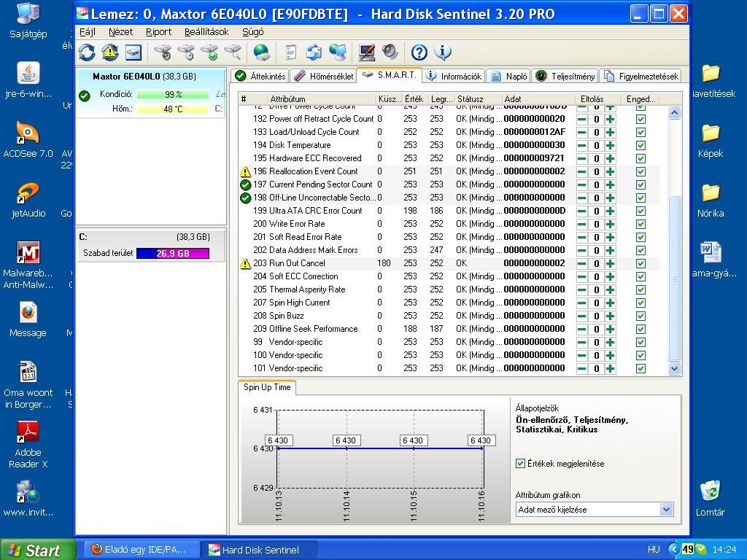Image resolution: width=747 pixels, height=560 pixels.
Task: Click the Hard Disk Sentinel taskbar button
Action: (258, 550)
